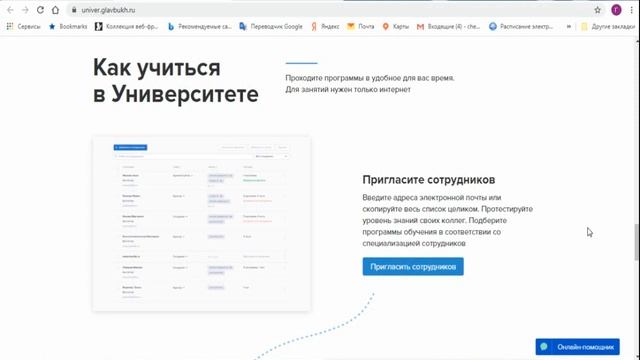
Task: Reload the page with the refresh icon
Action: pyautogui.click(x=40, y=10)
